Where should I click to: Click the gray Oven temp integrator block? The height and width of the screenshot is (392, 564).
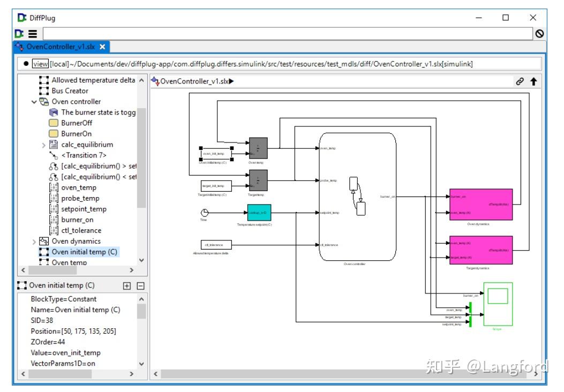pyautogui.click(x=258, y=148)
